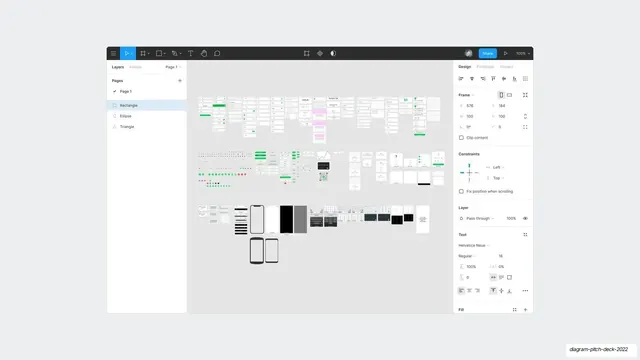This screenshot has width=640, height=360.
Task: Select the Pen tool
Action: [175, 53]
